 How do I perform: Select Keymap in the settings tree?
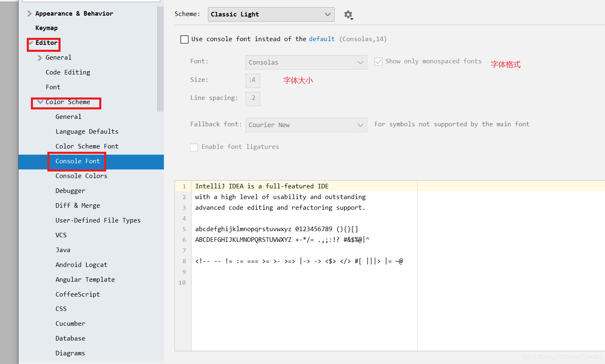tap(47, 28)
